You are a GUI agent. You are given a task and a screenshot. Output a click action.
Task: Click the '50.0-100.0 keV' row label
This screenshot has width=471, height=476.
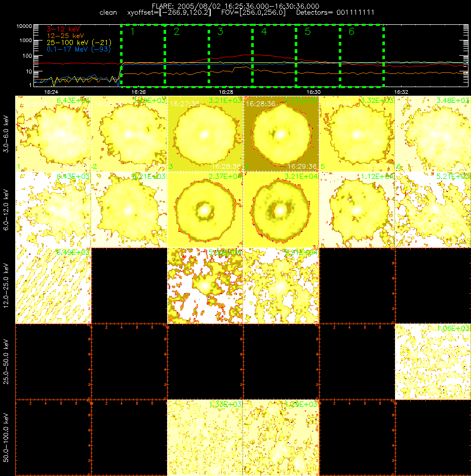[6, 438]
